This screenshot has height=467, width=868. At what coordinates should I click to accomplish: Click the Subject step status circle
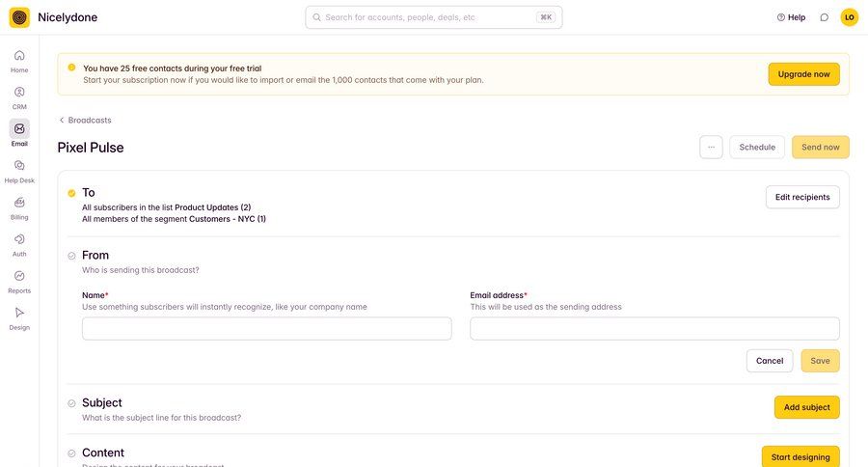click(x=71, y=403)
